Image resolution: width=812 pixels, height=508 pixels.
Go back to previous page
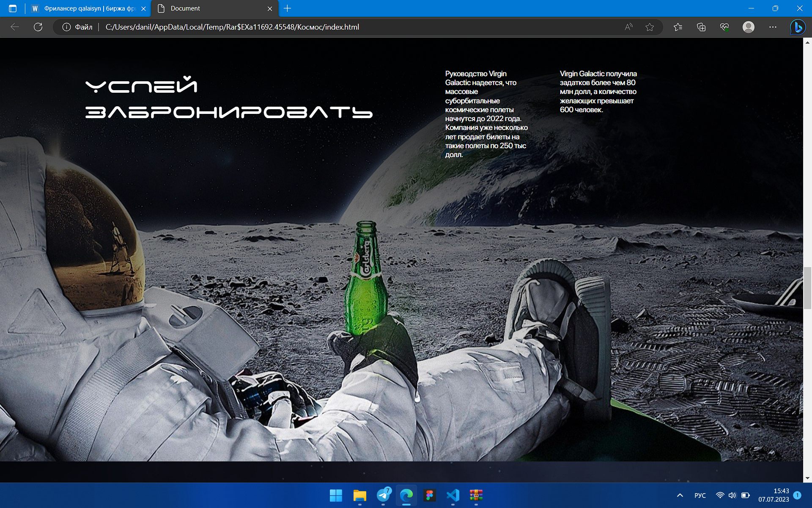(x=15, y=27)
